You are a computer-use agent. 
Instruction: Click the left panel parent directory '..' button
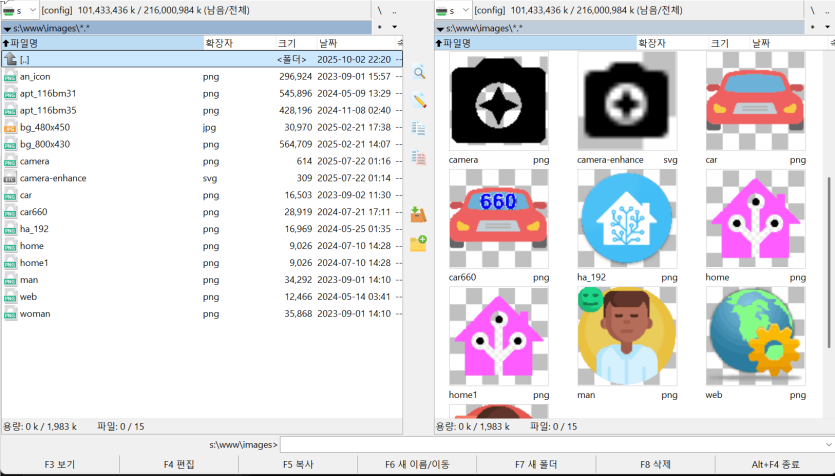click(x=395, y=11)
